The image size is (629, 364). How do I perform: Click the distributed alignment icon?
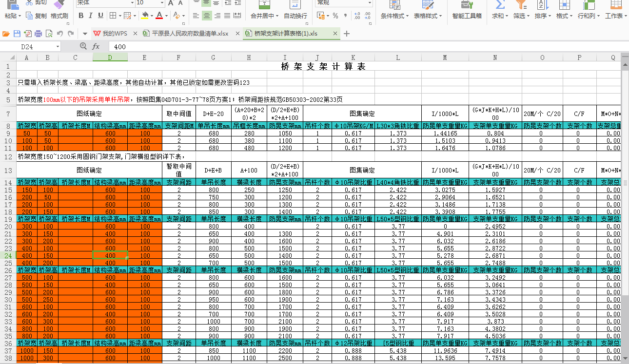237,16
